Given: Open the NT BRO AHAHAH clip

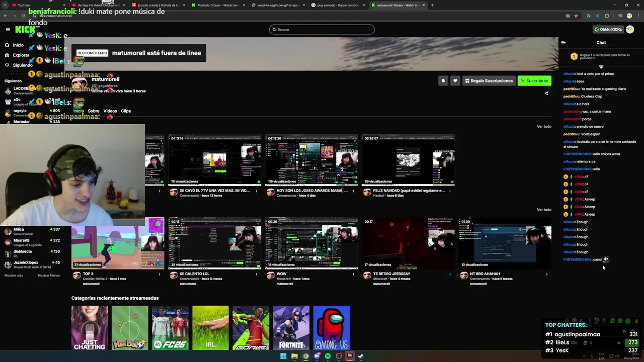Looking at the screenshot, I should (x=505, y=243).
